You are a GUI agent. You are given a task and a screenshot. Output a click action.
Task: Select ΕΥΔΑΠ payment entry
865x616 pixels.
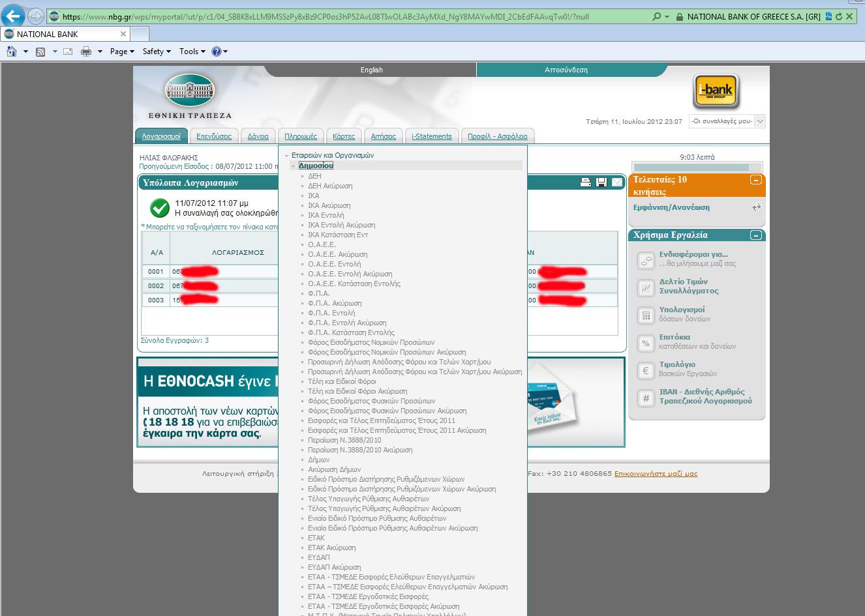point(319,557)
